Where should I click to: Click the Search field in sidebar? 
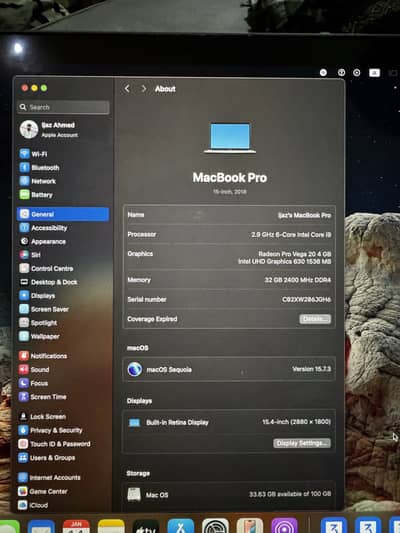[x=63, y=107]
